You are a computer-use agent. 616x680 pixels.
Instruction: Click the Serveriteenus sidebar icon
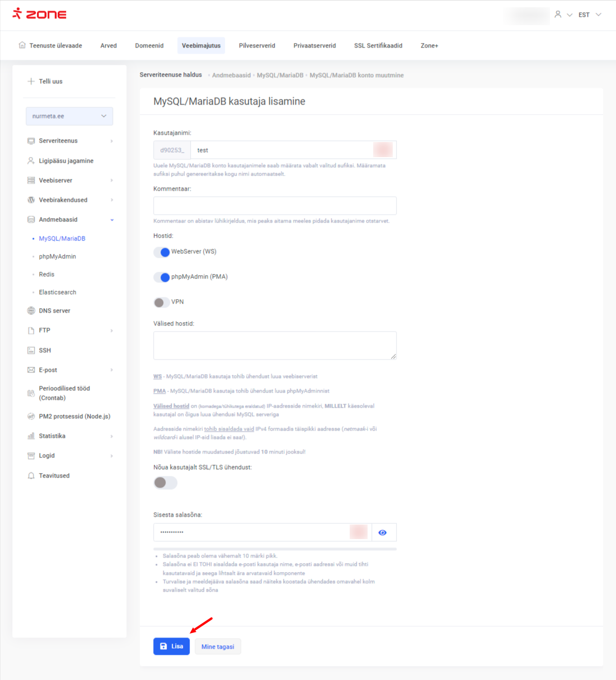pos(31,141)
